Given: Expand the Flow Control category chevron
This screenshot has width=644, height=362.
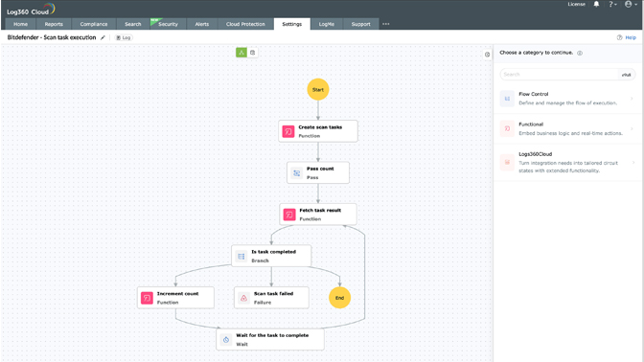Looking at the screenshot, I should click(x=632, y=99).
